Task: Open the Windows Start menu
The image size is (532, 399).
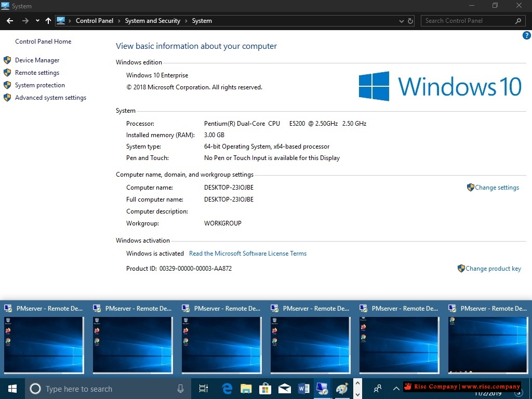Action: 12,389
